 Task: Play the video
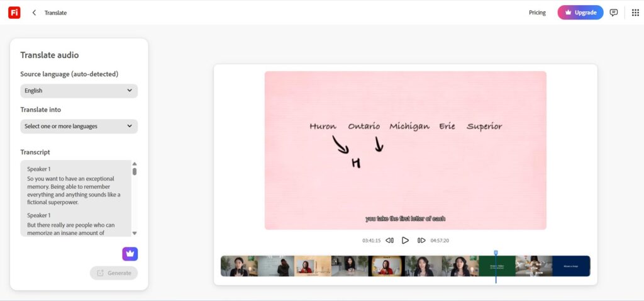405,241
